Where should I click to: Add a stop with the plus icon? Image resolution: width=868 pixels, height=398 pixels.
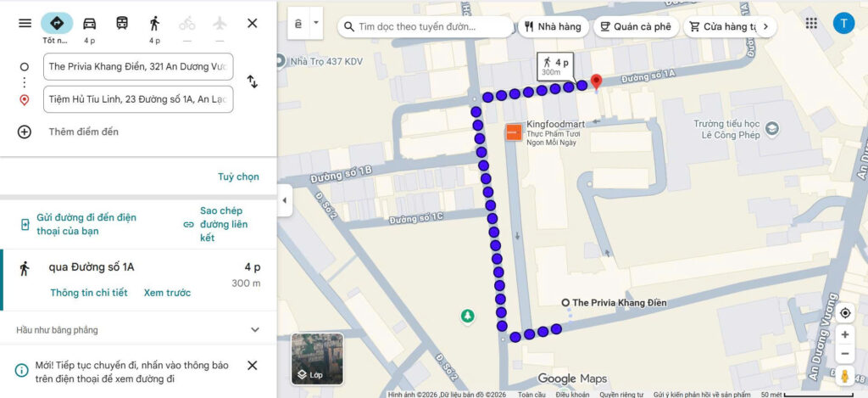click(x=25, y=132)
